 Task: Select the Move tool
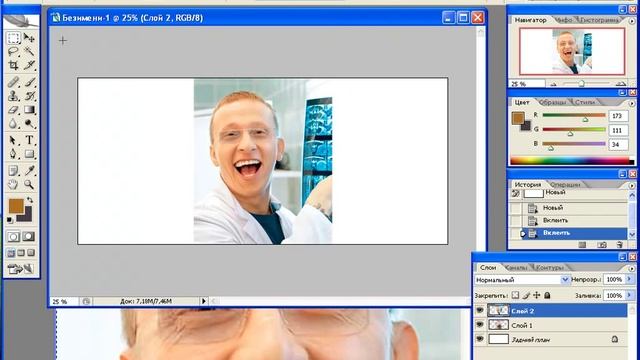(x=29, y=38)
